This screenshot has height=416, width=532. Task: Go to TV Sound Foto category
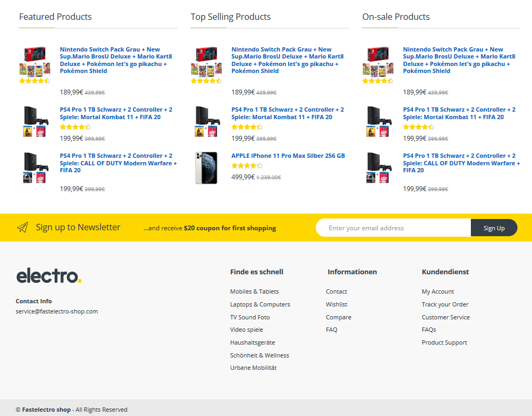tap(250, 317)
